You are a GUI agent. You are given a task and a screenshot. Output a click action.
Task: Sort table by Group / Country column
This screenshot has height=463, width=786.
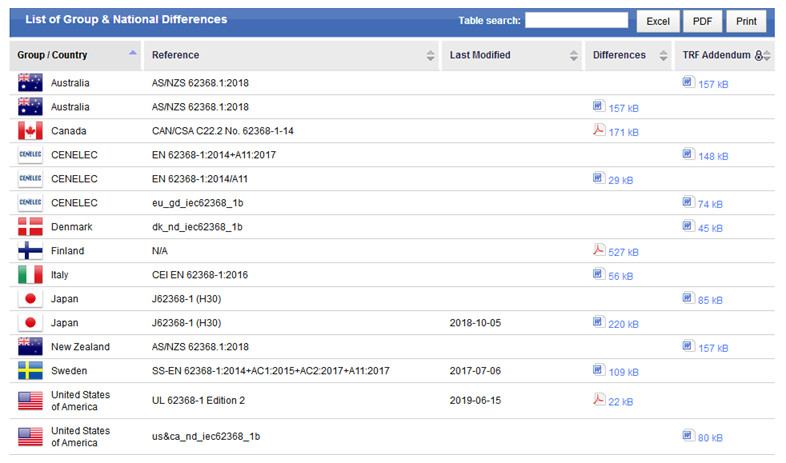75,55
